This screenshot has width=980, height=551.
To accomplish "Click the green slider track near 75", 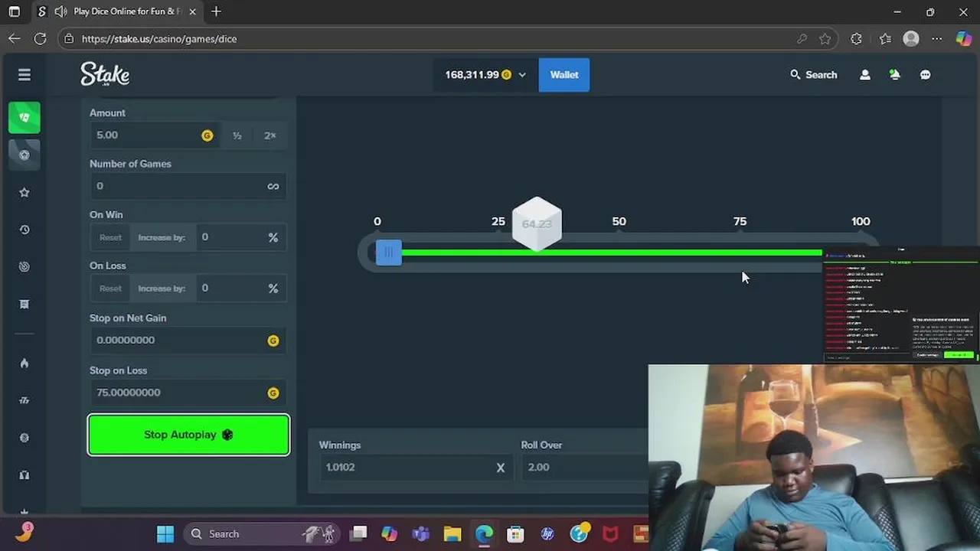I will tap(740, 253).
